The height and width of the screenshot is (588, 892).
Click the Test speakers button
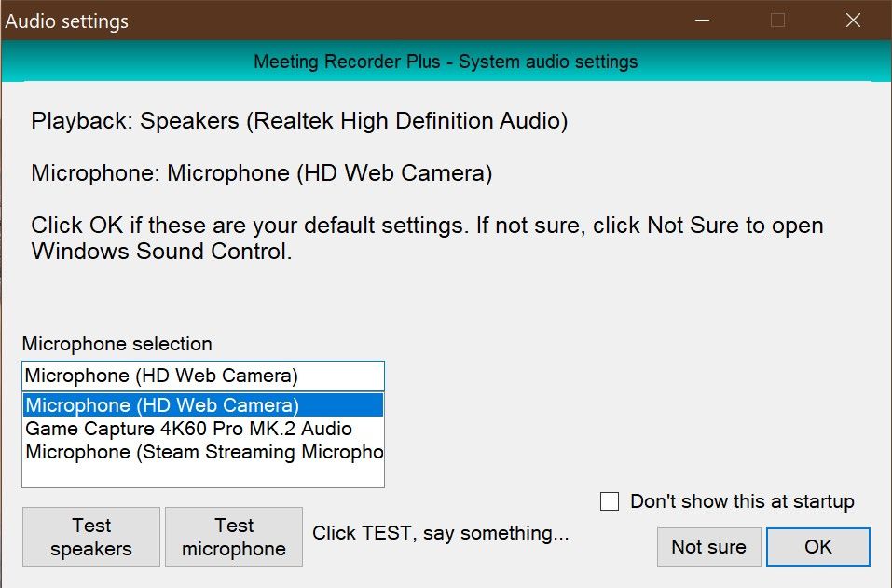[x=90, y=536]
